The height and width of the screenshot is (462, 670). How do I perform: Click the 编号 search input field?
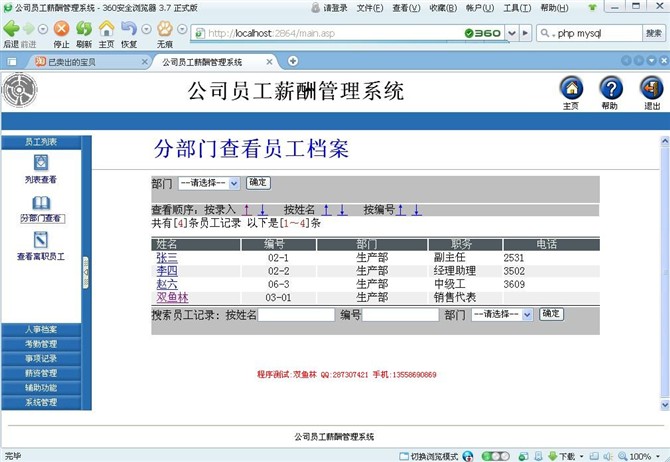tap(400, 315)
